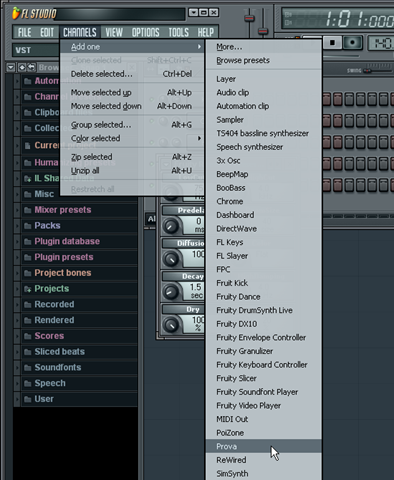Viewport: 394px width, 480px height.
Task: Click the Plugin presets folder icon
Action: [28, 258]
